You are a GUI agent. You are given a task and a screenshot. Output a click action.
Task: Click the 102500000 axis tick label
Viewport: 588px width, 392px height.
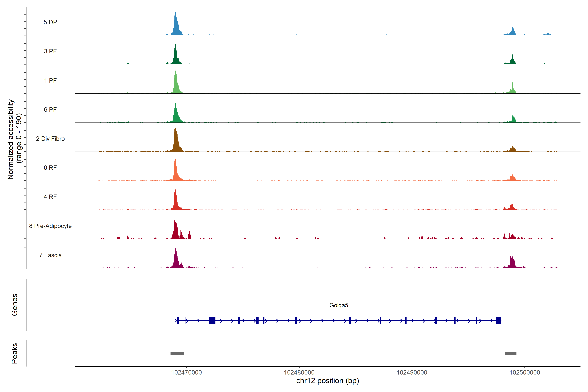tap(524, 373)
